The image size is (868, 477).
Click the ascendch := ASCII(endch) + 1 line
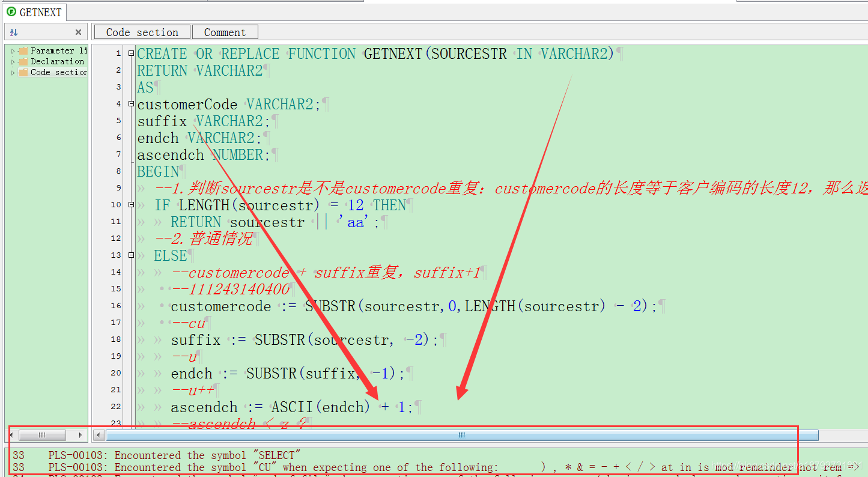click(293, 407)
